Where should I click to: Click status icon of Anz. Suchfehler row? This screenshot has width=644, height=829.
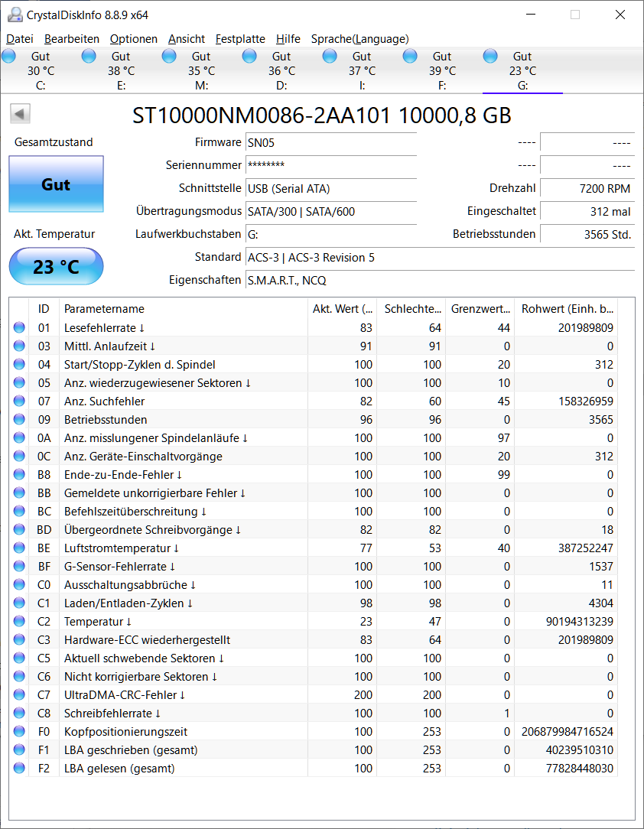[20, 401]
